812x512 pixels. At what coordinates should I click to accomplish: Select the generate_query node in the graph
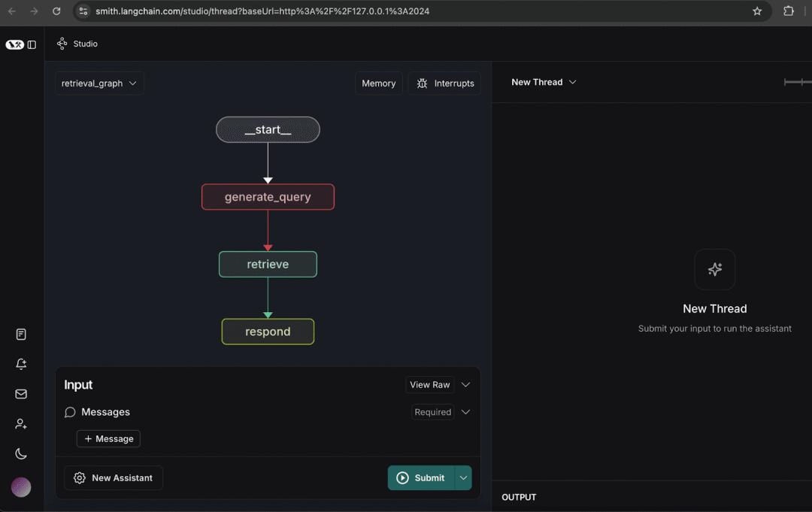point(268,196)
